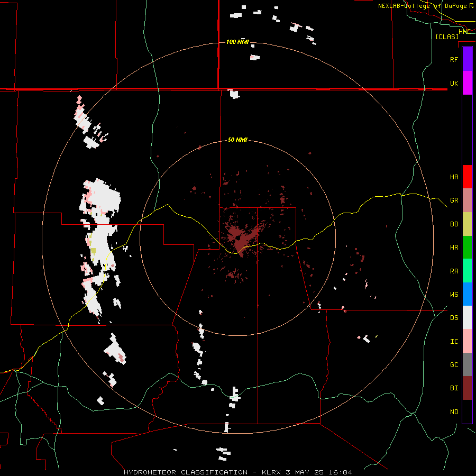Screen dimensions: 476x476
Task: Click the UK magenta legend swatch
Action: (467, 83)
